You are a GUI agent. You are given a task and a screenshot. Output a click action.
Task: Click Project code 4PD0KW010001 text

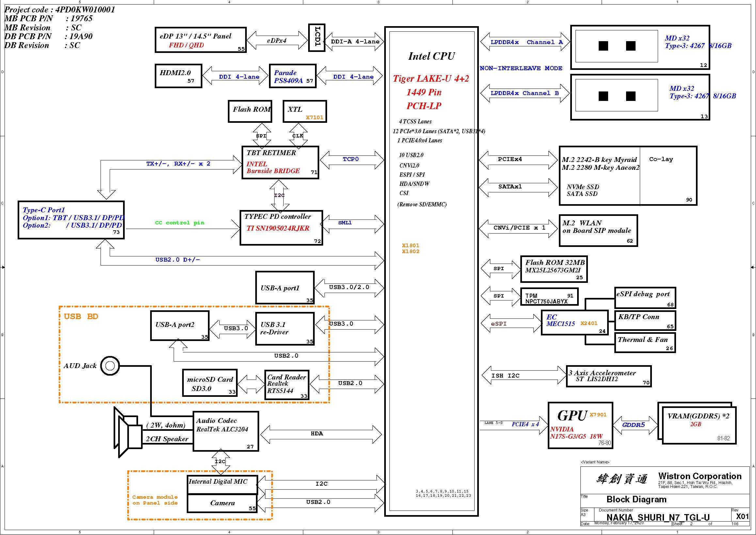[x=60, y=9]
